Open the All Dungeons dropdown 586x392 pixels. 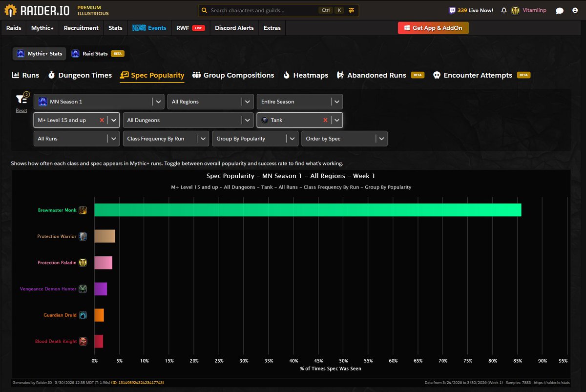pos(188,120)
